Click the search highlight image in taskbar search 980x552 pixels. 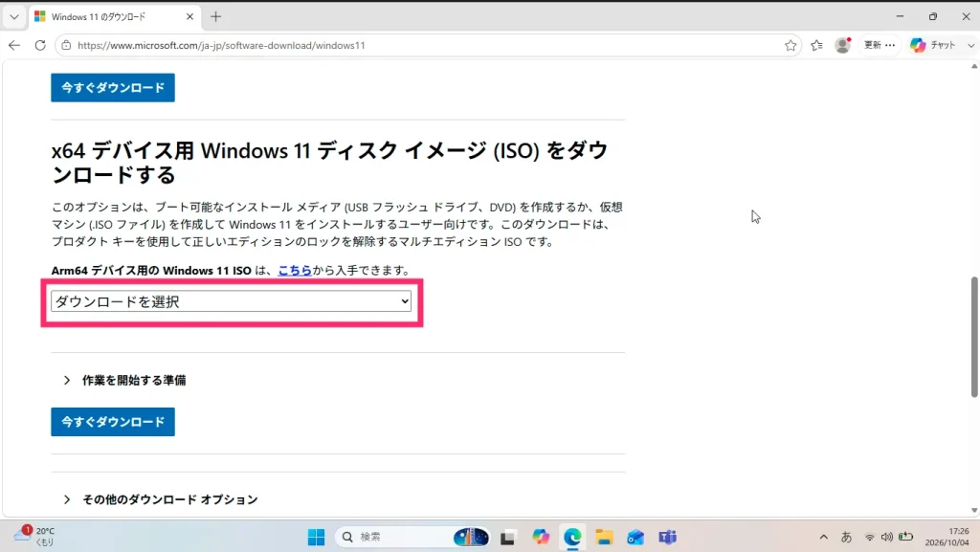(471, 537)
